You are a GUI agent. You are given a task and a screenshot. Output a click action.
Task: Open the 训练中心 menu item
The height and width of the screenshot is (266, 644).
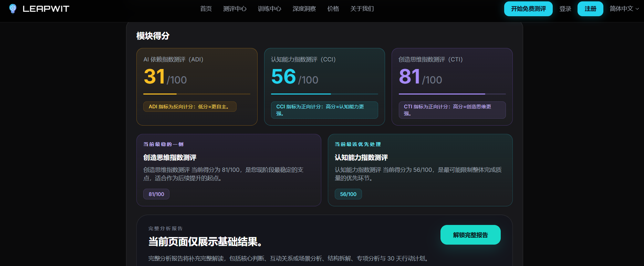(x=270, y=9)
